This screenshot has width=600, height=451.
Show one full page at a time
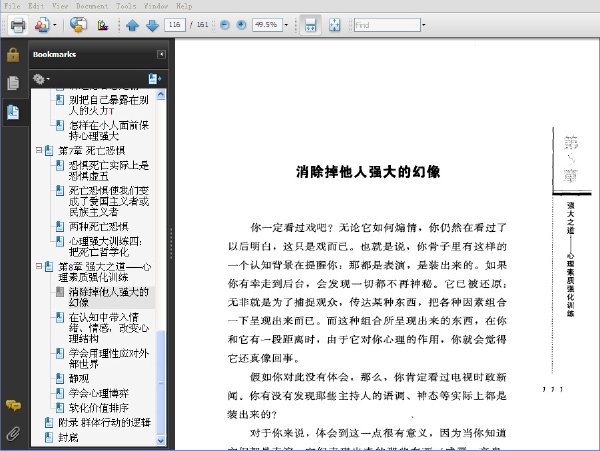[x=334, y=25]
